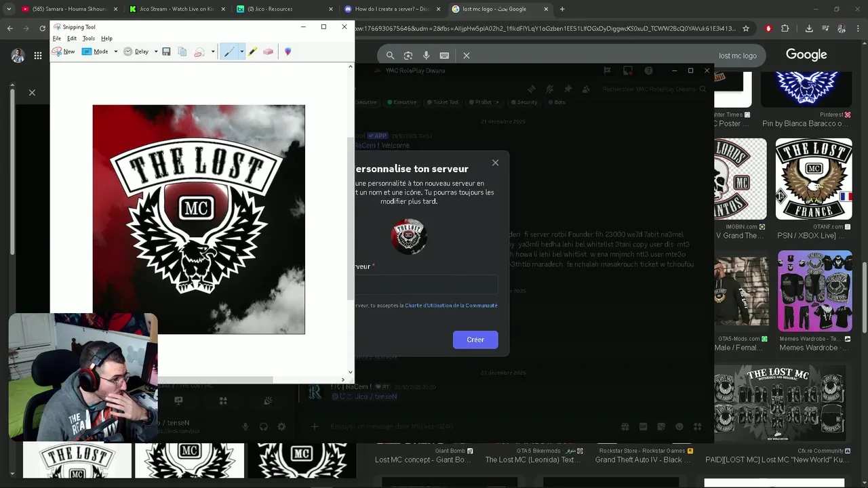This screenshot has height=488, width=868.
Task: Open Google on-screen keyboard icon
Action: [444, 56]
